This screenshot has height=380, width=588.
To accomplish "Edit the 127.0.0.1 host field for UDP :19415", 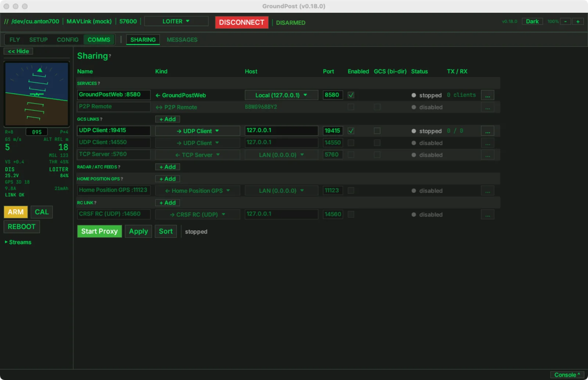I will (x=282, y=131).
